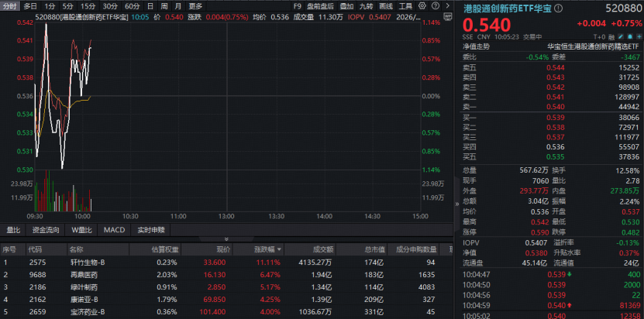
Task: Switch chart to 5分 period
Action: [69, 6]
